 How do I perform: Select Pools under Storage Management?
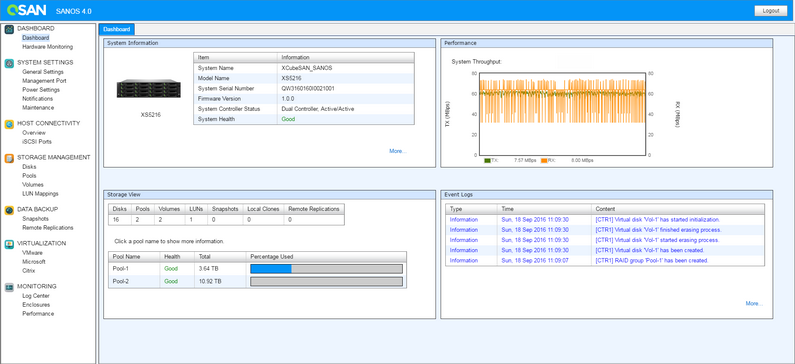pos(29,175)
